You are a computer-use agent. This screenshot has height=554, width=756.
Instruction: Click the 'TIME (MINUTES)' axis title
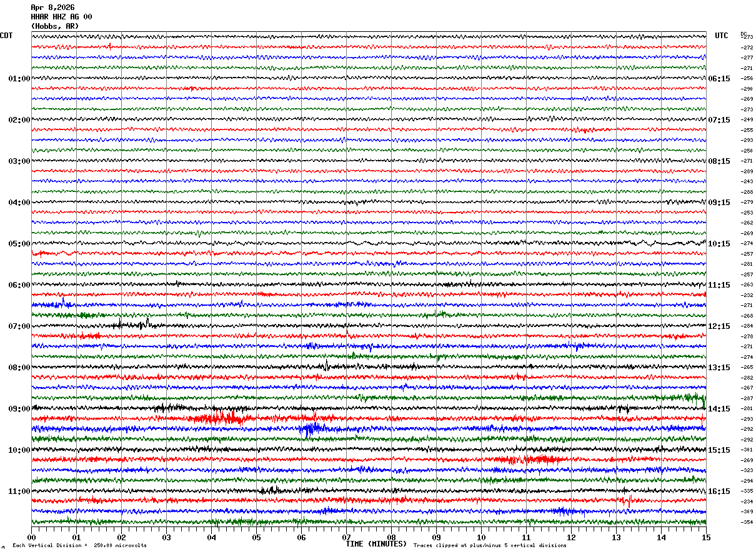[377, 544]
